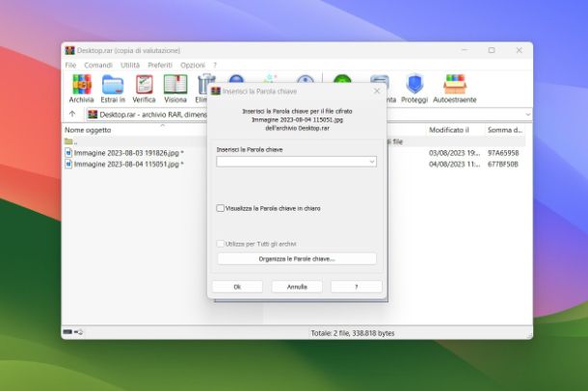Open the address bar dropdown arrow
The width and height of the screenshot is (588, 391).
527,115
